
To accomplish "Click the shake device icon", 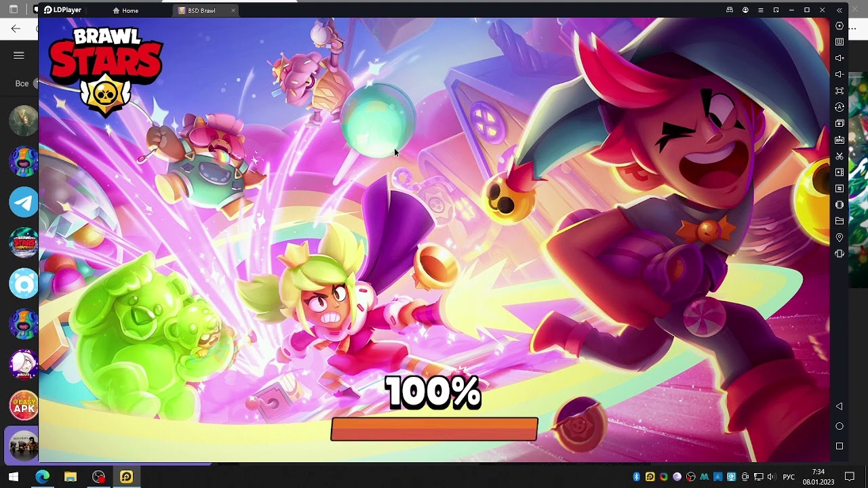I will [x=840, y=253].
